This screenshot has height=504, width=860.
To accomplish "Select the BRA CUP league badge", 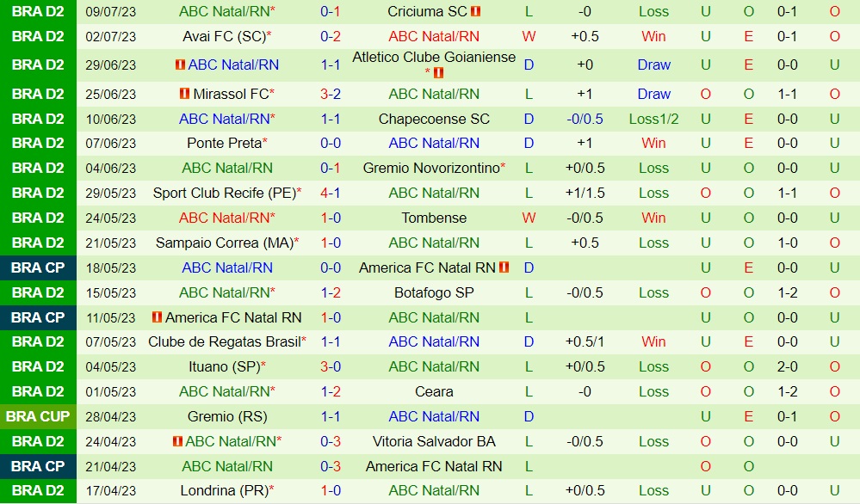I will [38, 416].
